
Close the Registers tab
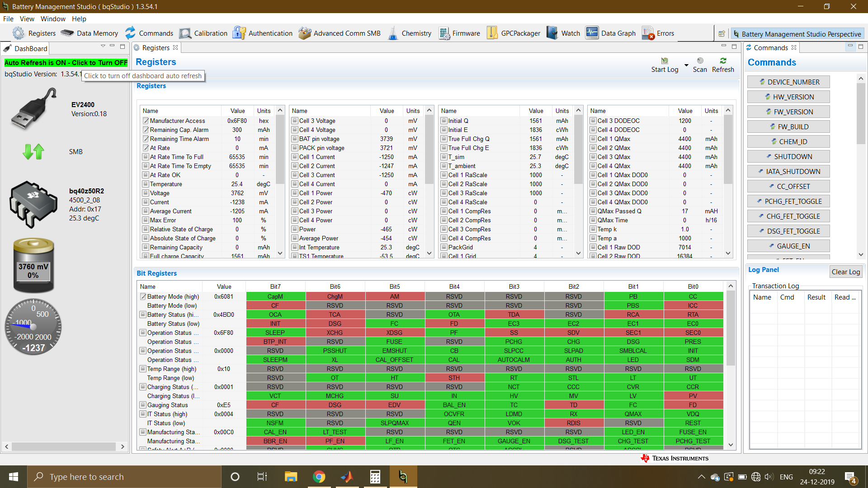[x=175, y=47]
